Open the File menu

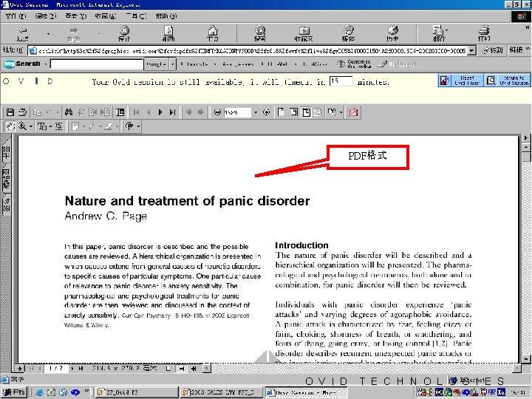(x=16, y=16)
